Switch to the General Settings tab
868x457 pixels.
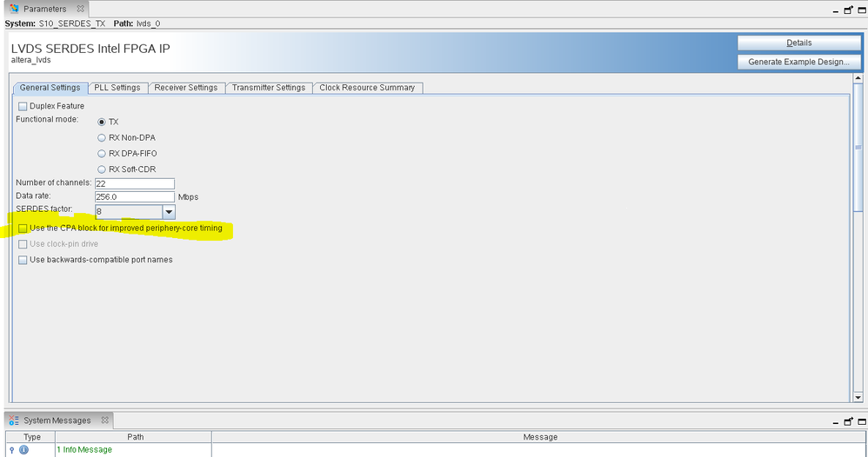coord(50,88)
